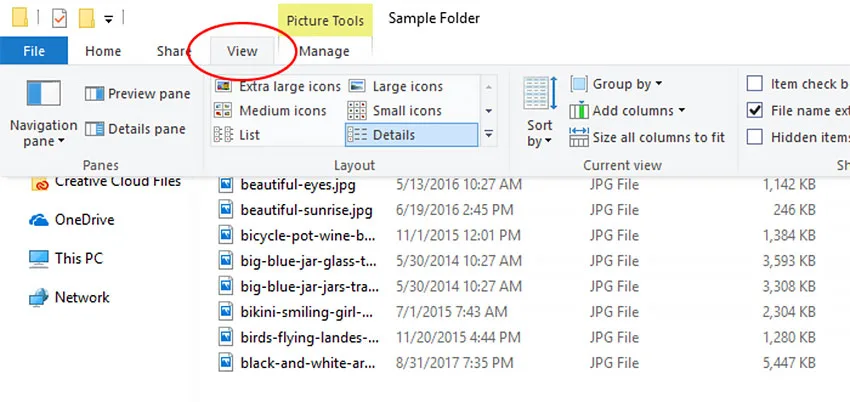
Task: Select Medium icons layout
Action: (x=270, y=111)
